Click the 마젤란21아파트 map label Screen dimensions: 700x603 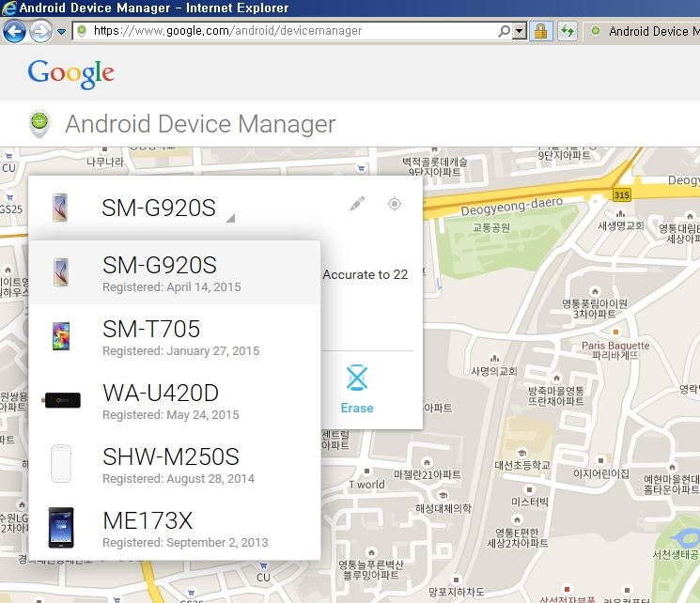coord(427,474)
